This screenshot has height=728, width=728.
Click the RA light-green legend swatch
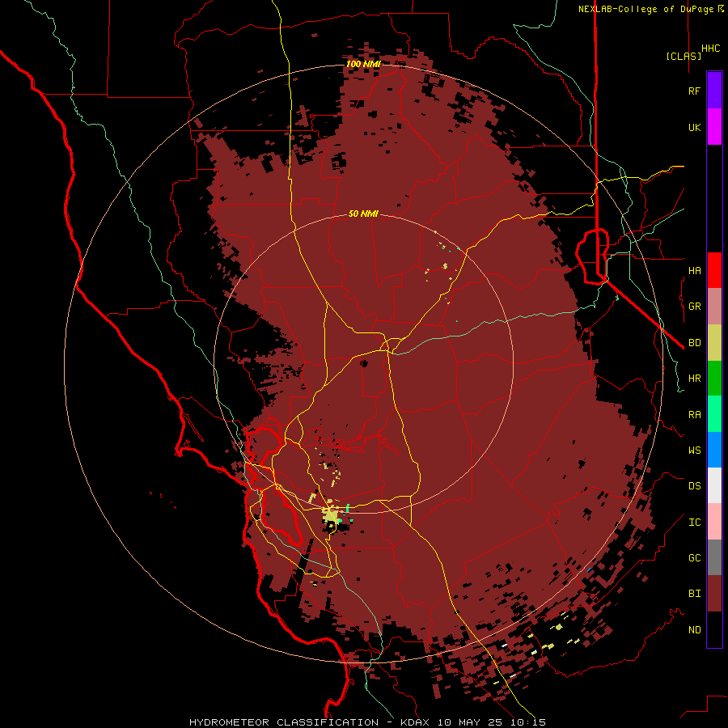[714, 414]
